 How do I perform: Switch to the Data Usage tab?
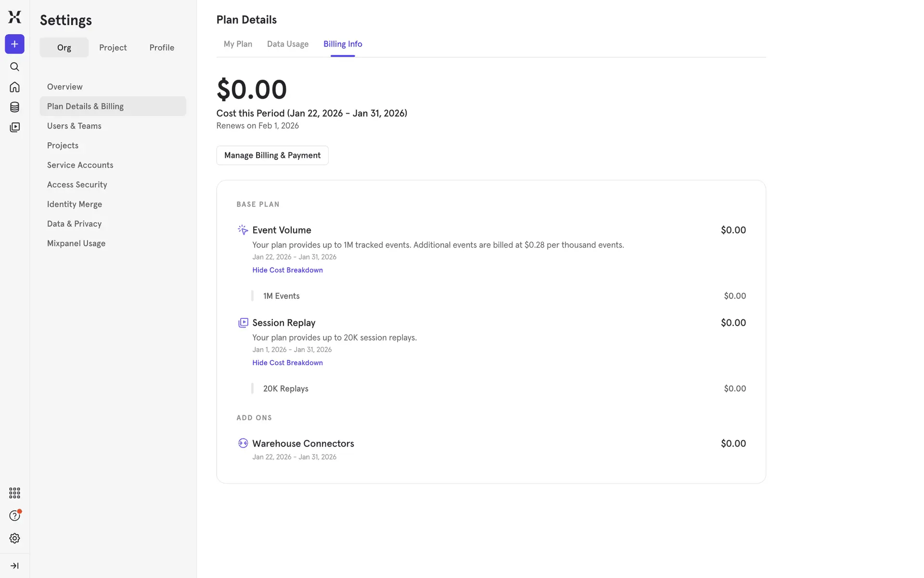coord(288,44)
